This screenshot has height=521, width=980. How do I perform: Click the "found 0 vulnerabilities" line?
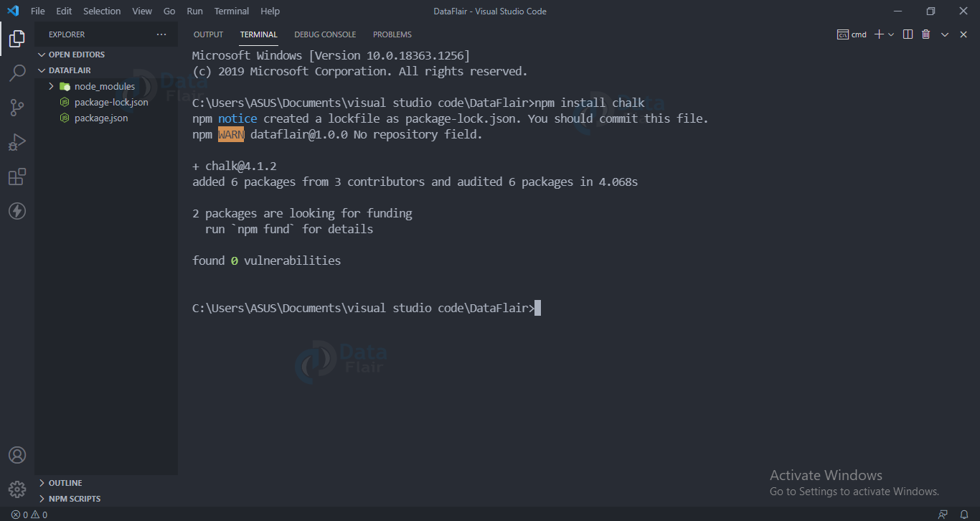[267, 260]
